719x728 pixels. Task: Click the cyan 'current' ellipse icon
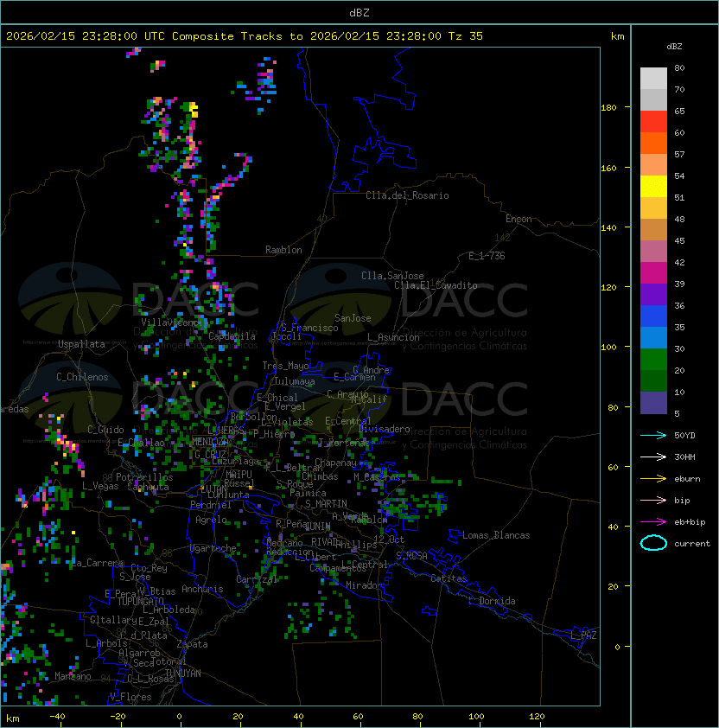653,543
